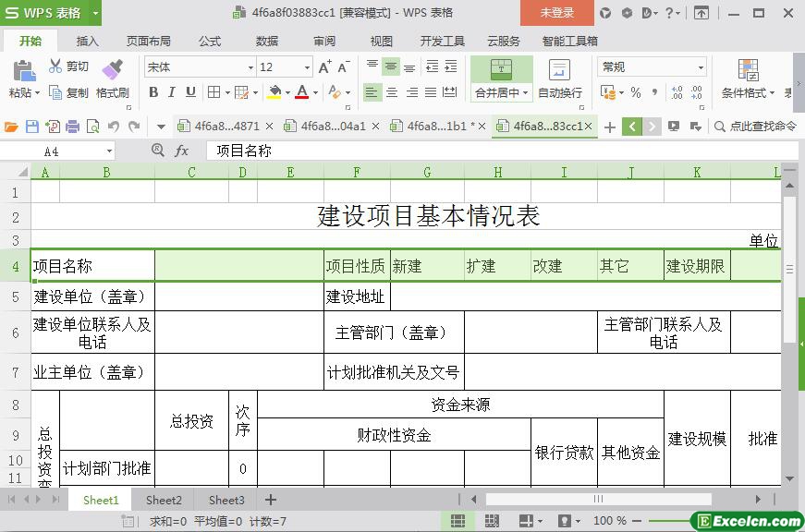
Task: Select the Sheet2 worksheet tab
Action: tap(164, 500)
